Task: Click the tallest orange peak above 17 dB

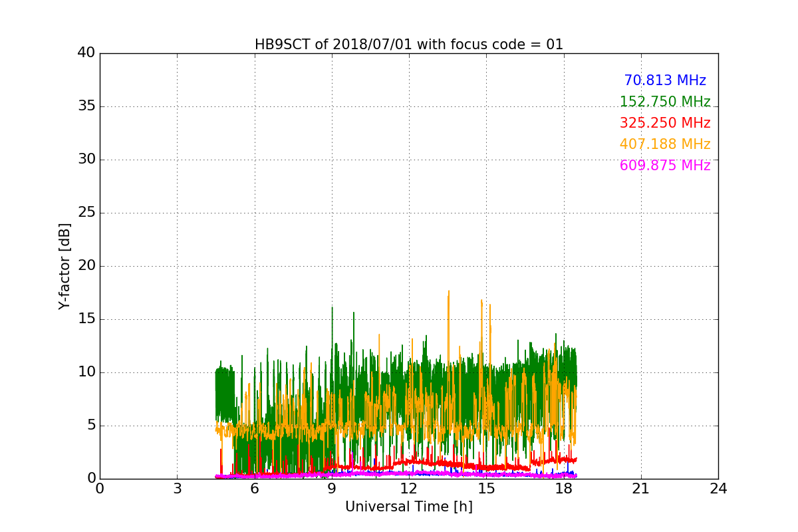Action: [x=448, y=292]
